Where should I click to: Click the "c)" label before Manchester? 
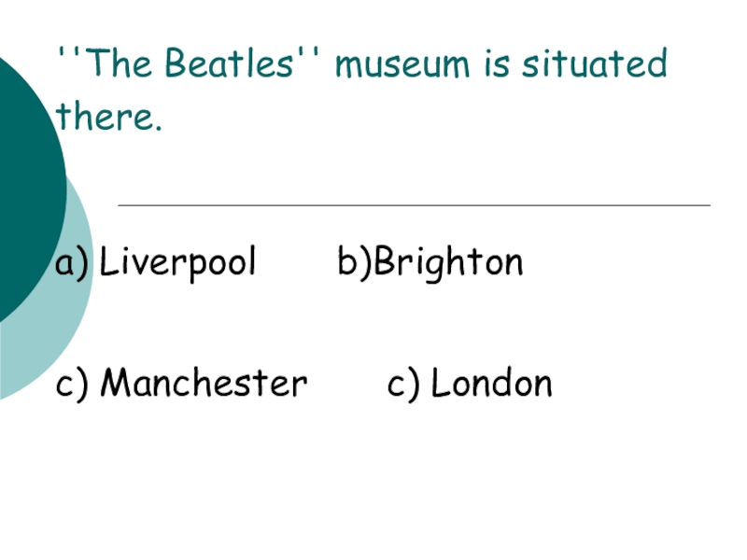(x=73, y=384)
